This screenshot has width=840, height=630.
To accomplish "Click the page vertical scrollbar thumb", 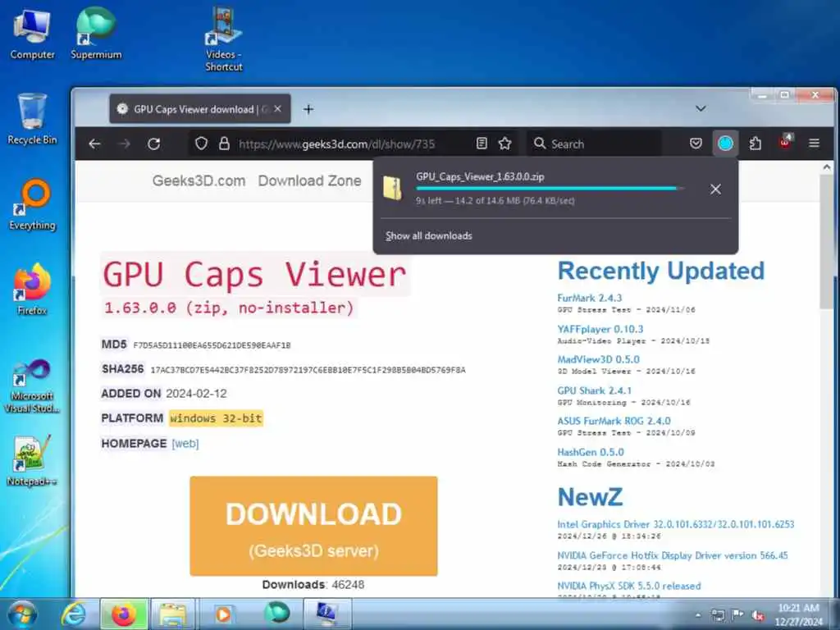I will tap(827, 241).
